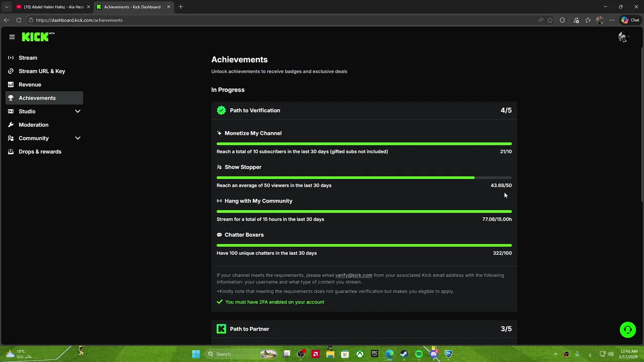This screenshot has height=362, width=644.
Task: Open the Favorites list icon
Action: click(x=588, y=20)
